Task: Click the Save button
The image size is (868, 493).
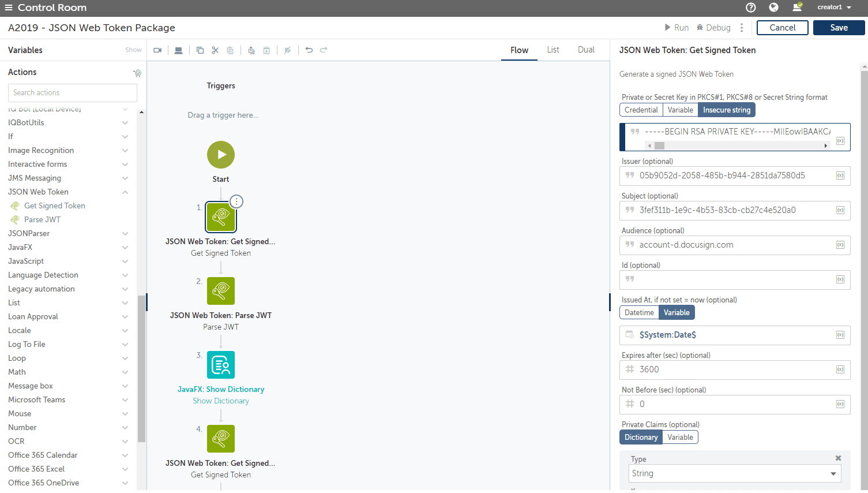Action: coord(839,28)
